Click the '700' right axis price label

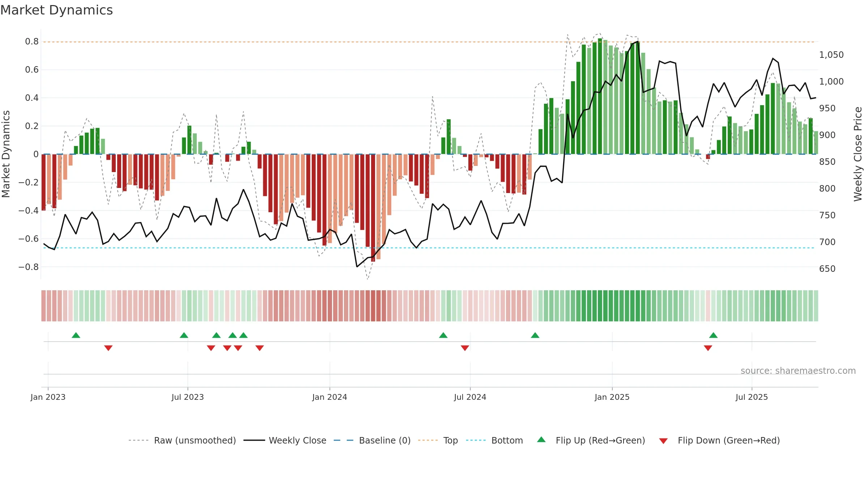point(827,242)
